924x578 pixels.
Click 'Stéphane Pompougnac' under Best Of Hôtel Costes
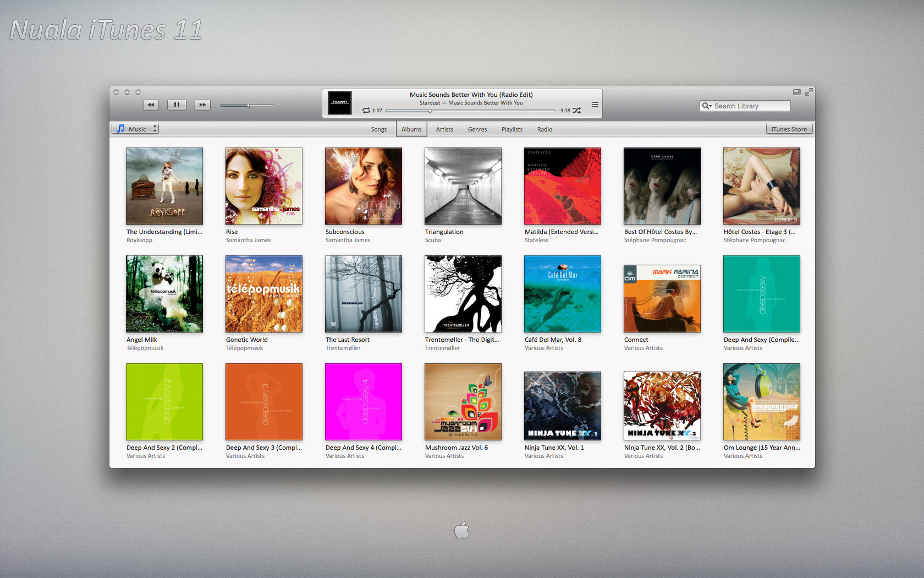[655, 241]
